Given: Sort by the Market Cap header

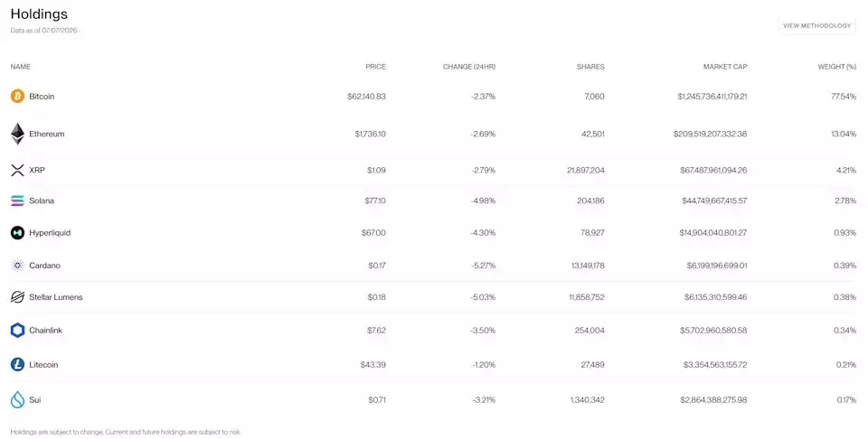Looking at the screenshot, I should point(724,66).
